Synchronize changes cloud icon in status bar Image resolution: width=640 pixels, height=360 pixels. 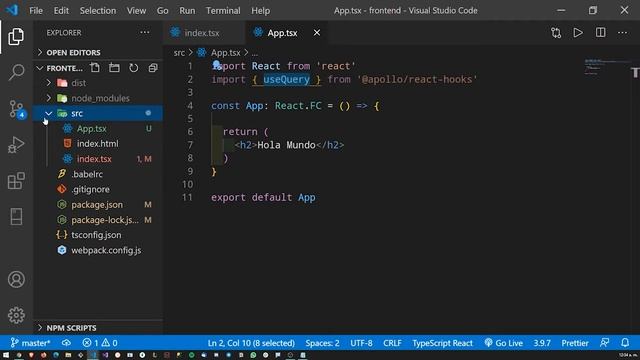[66, 343]
